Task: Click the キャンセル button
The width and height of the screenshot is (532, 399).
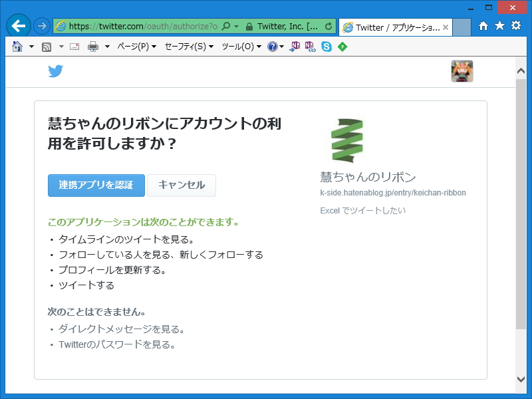Action: coord(181,186)
